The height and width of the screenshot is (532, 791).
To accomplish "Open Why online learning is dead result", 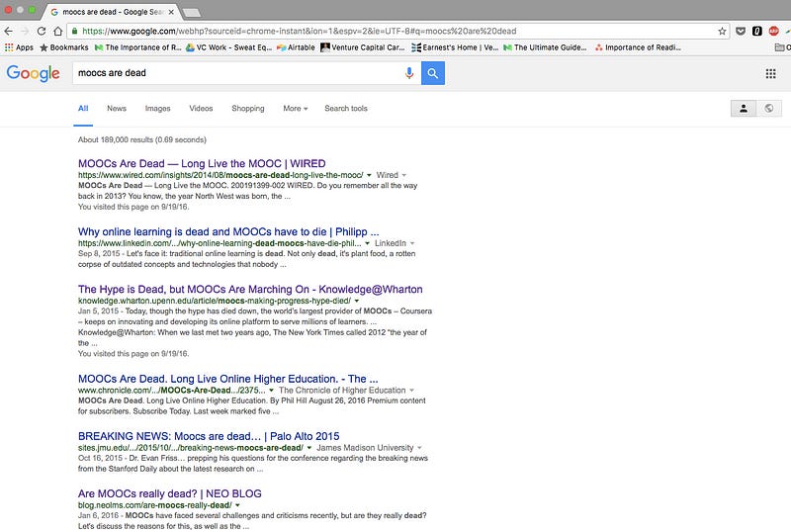I will click(x=228, y=231).
